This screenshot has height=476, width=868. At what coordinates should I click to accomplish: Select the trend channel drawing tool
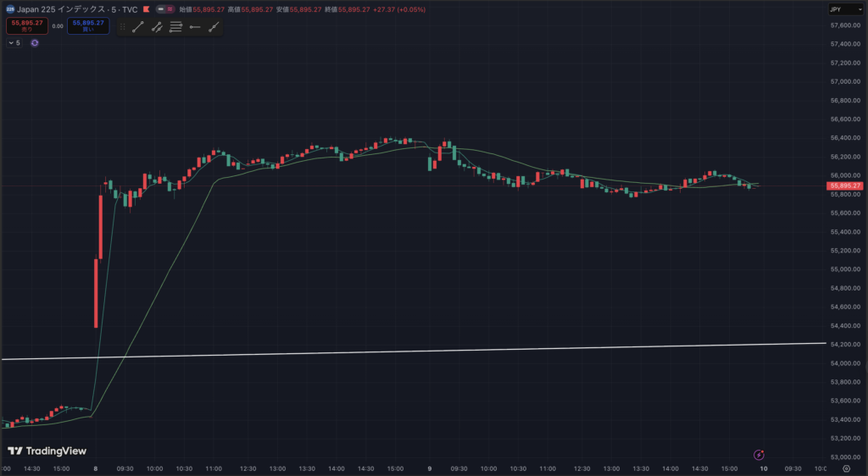[x=157, y=27]
